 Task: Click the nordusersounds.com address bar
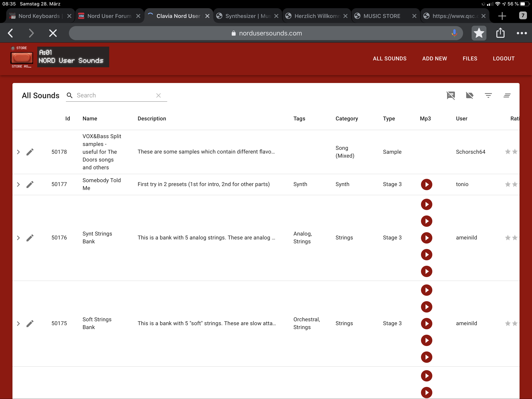tap(266, 33)
